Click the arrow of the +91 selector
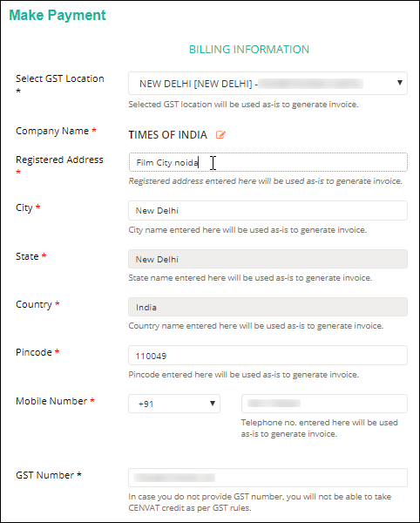 213,404
